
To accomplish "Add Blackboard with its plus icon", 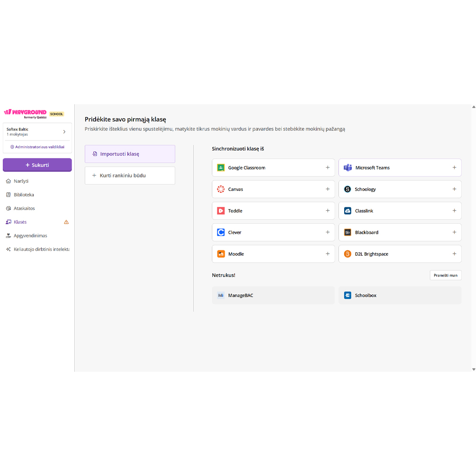I will (454, 232).
